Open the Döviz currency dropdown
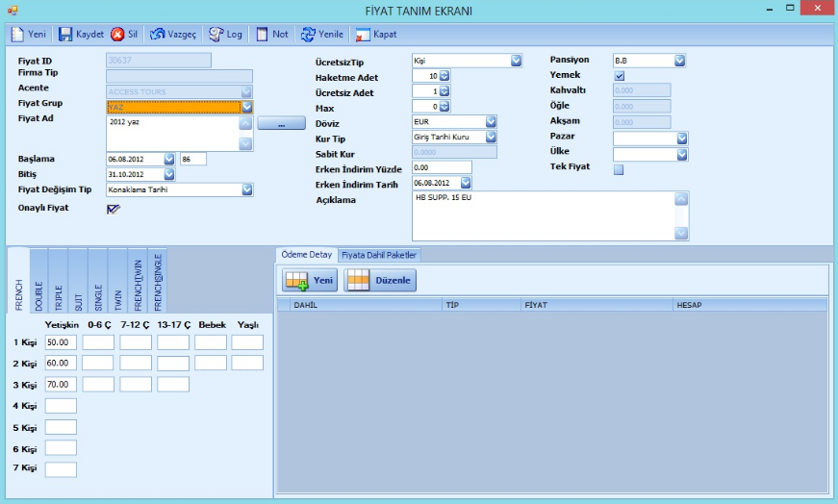 pyautogui.click(x=491, y=122)
